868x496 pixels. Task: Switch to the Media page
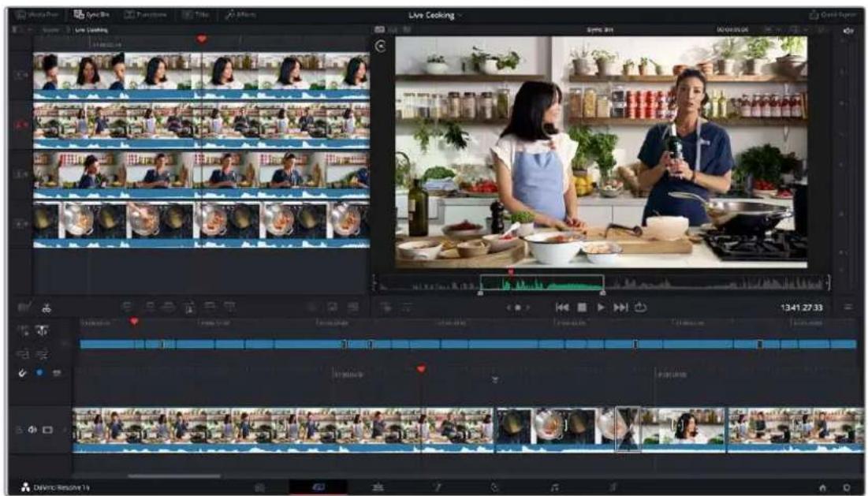click(x=259, y=487)
